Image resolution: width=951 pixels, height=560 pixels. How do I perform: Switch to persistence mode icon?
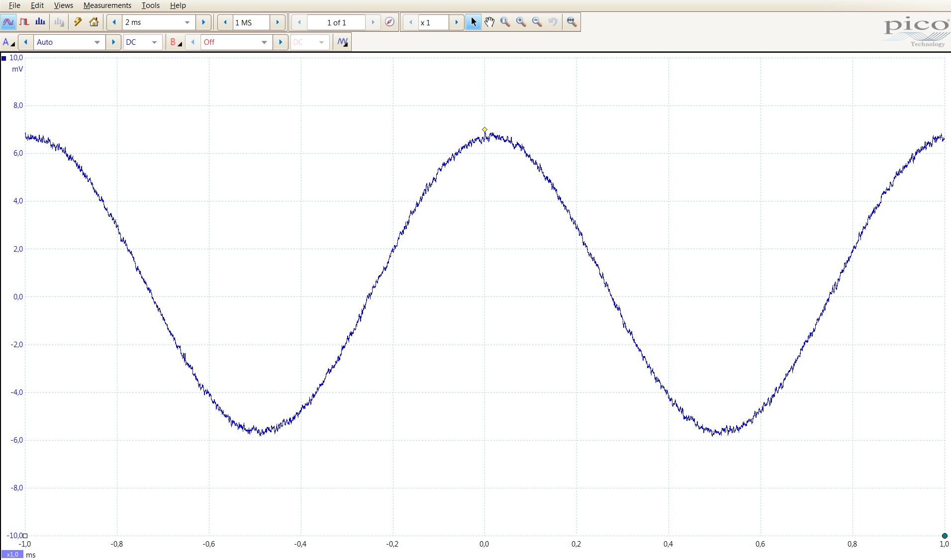24,22
